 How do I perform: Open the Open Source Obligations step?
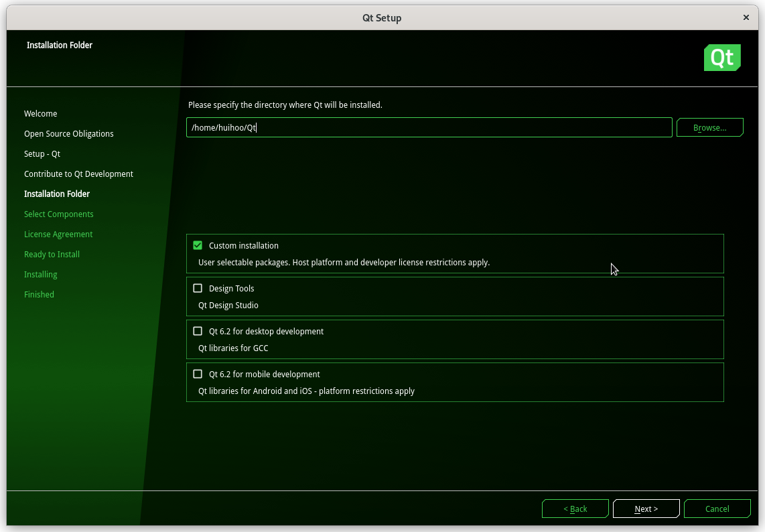coord(69,134)
